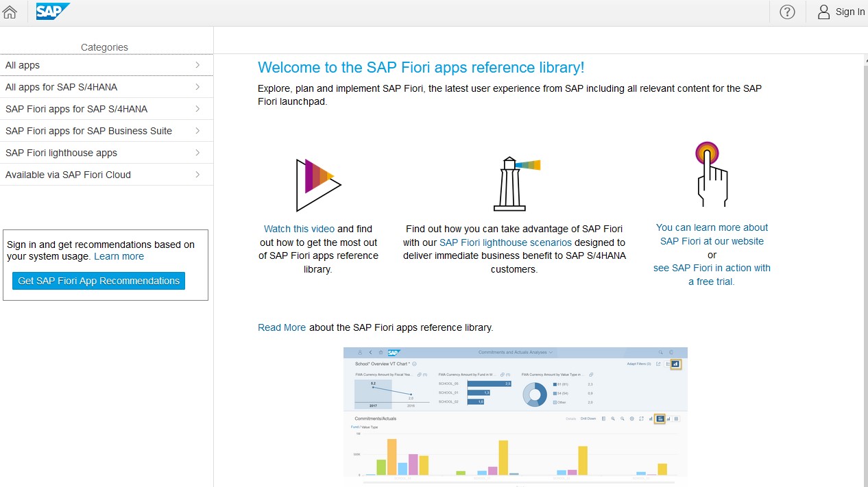Click the Get SAP Fiori App Recommendations button
The height and width of the screenshot is (487, 868).
click(98, 281)
